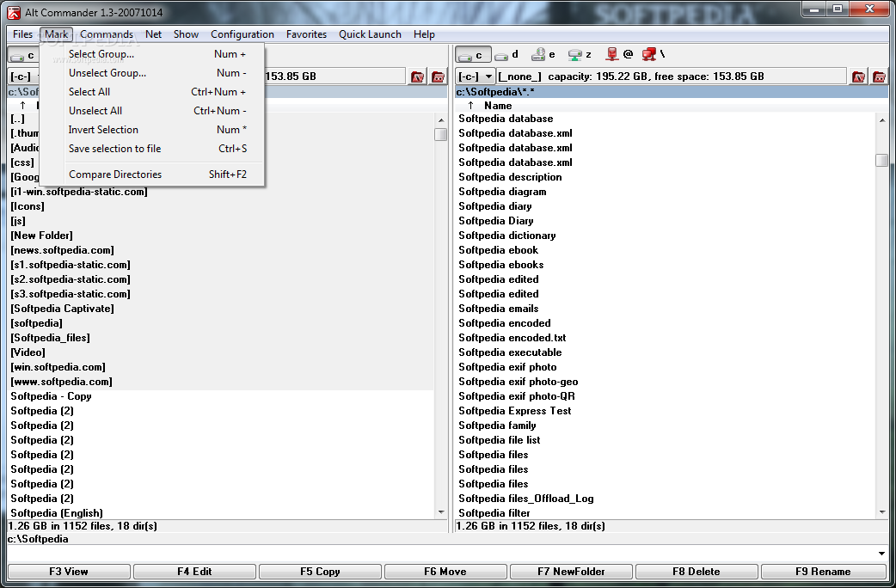Open the Files menu
The image size is (896, 588).
[23, 34]
